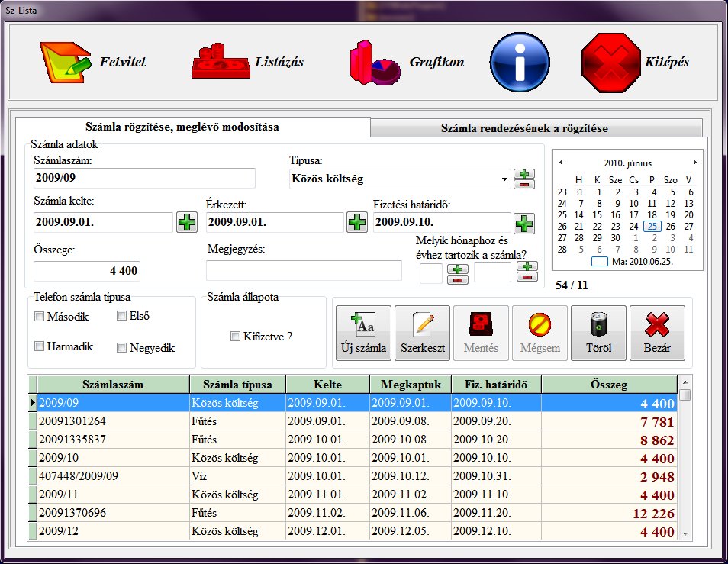The image size is (728, 564).
Task: Click the Megjegyzés text field
Action: point(304,270)
